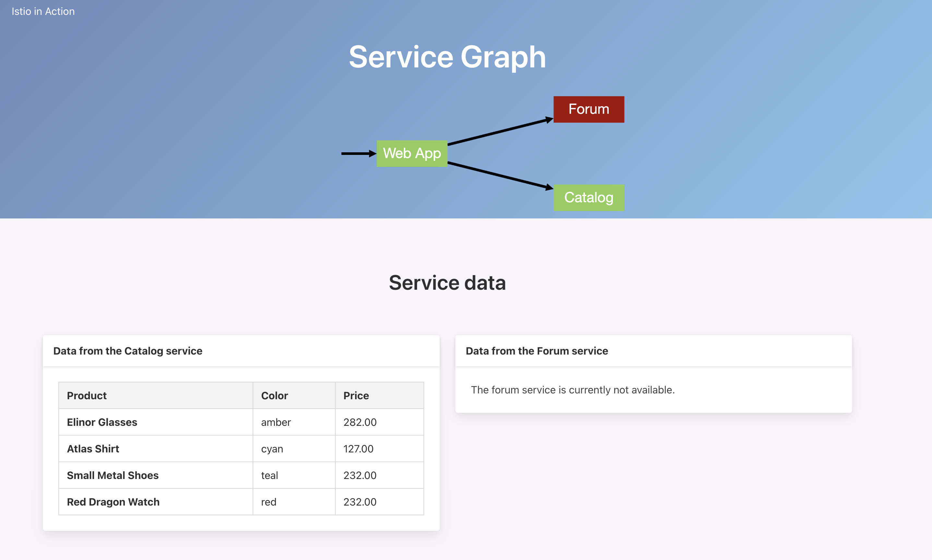The height and width of the screenshot is (560, 932).
Task: Click the forum service not available message
Action: point(573,390)
